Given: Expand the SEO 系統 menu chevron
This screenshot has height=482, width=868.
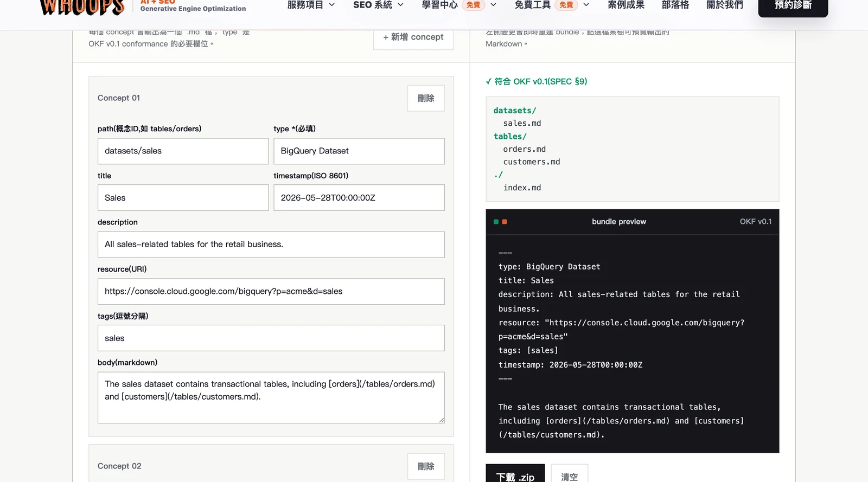Looking at the screenshot, I should click(401, 5).
